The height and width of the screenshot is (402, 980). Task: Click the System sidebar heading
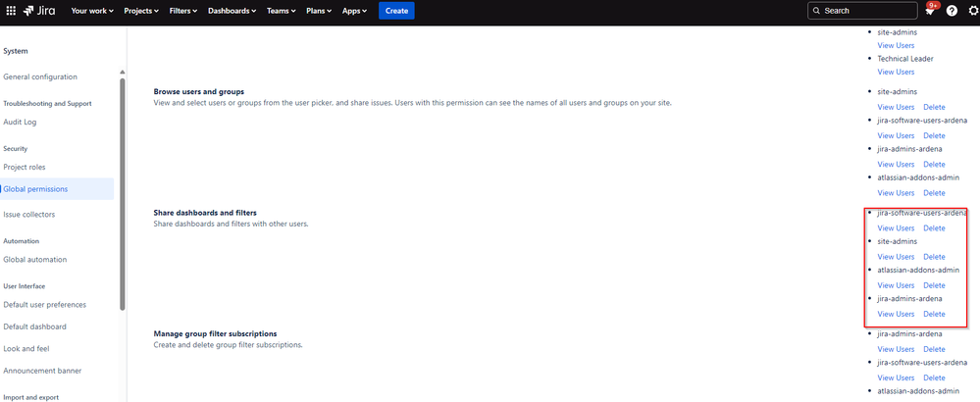16,51
